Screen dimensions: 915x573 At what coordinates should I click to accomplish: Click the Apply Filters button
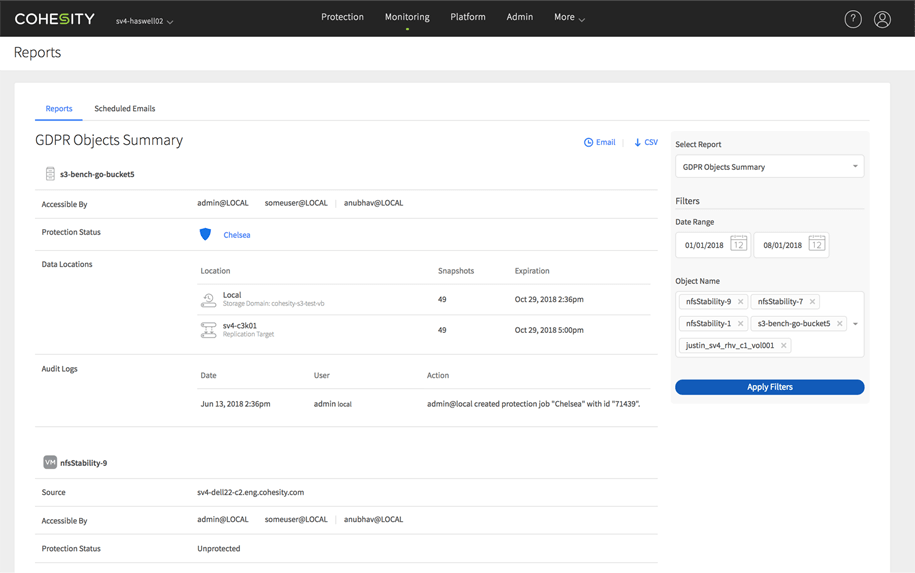[x=769, y=387]
